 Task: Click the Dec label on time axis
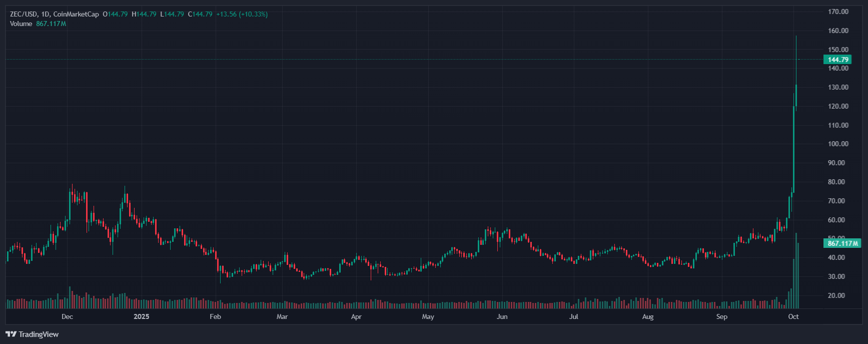[x=67, y=316]
